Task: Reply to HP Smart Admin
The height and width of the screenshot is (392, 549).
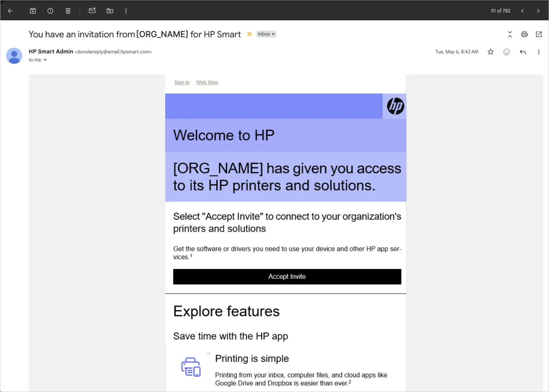Action: (x=523, y=52)
